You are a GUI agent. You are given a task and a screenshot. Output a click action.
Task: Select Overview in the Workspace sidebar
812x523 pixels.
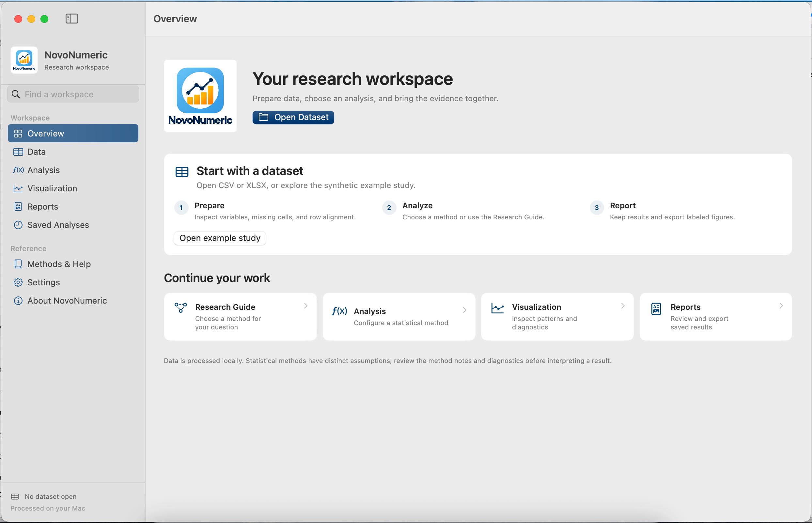point(73,133)
